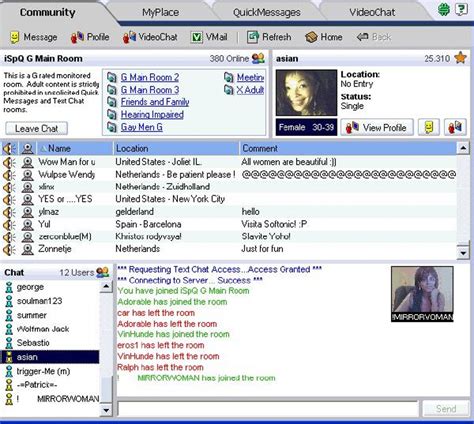Click the chat user list down arrow
The width and height of the screenshot is (474, 424).
point(106,410)
